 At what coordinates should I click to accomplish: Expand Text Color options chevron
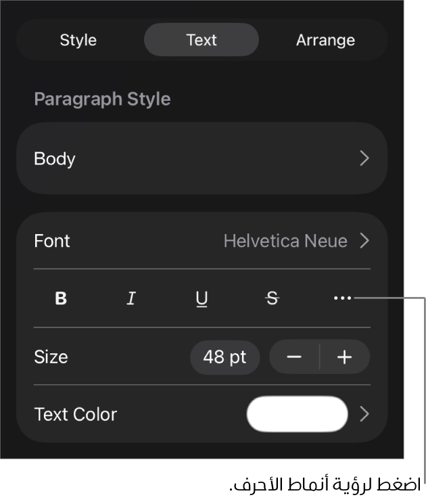(x=364, y=414)
